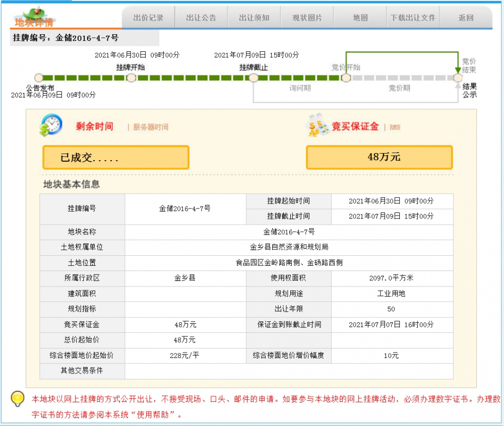This screenshot has width=504, height=426.
Task: Select the 竞价开始 timeline node
Action: (346, 78)
